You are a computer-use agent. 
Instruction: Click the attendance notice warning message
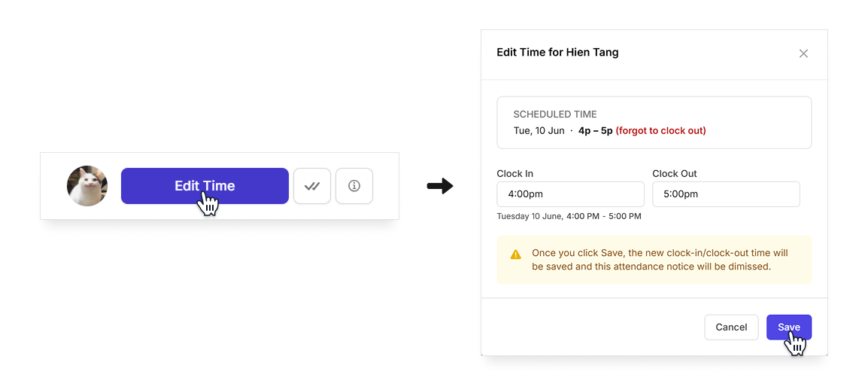pyautogui.click(x=660, y=260)
